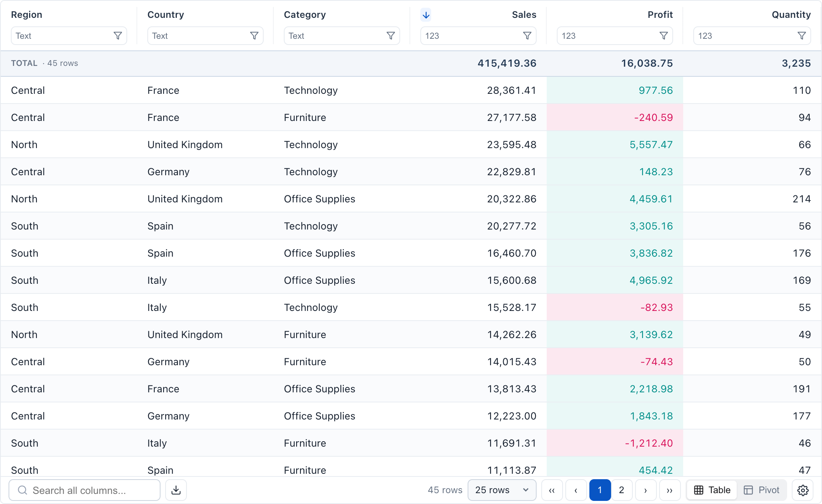This screenshot has width=822, height=504.
Task: Sort by the Country column header
Action: 166,15
